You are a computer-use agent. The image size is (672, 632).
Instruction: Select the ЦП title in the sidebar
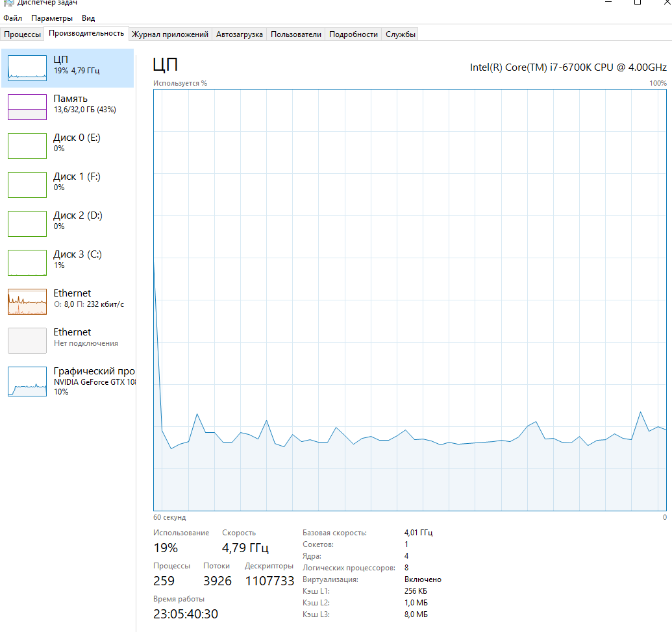pos(60,60)
